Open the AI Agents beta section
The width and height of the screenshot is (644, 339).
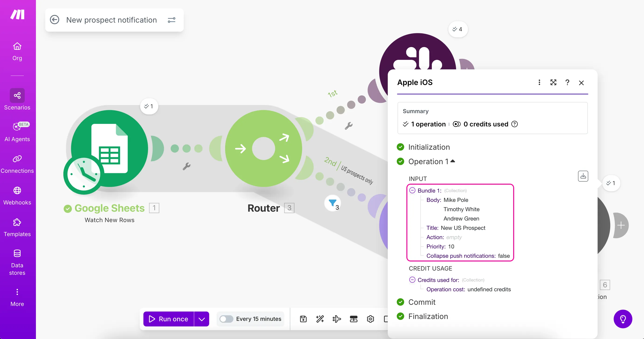(17, 132)
